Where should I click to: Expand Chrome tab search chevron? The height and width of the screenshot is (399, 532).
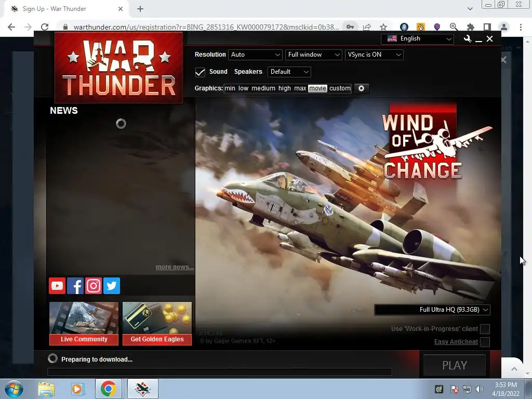(470, 9)
